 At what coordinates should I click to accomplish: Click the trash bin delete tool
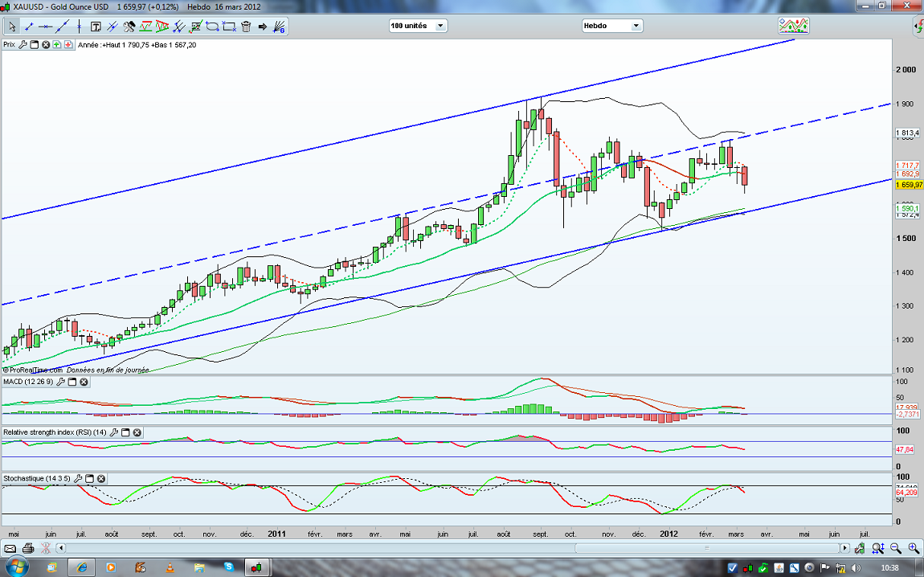pos(246,26)
